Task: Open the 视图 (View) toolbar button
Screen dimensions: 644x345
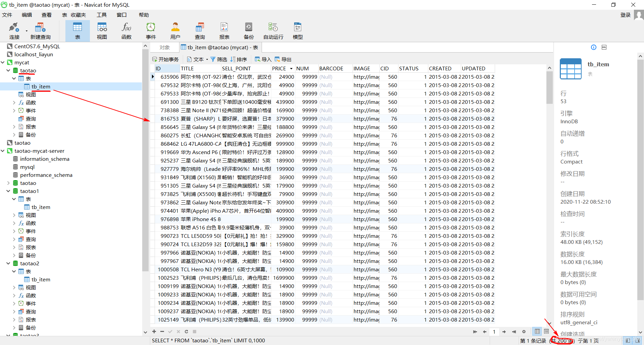Action: point(102,31)
